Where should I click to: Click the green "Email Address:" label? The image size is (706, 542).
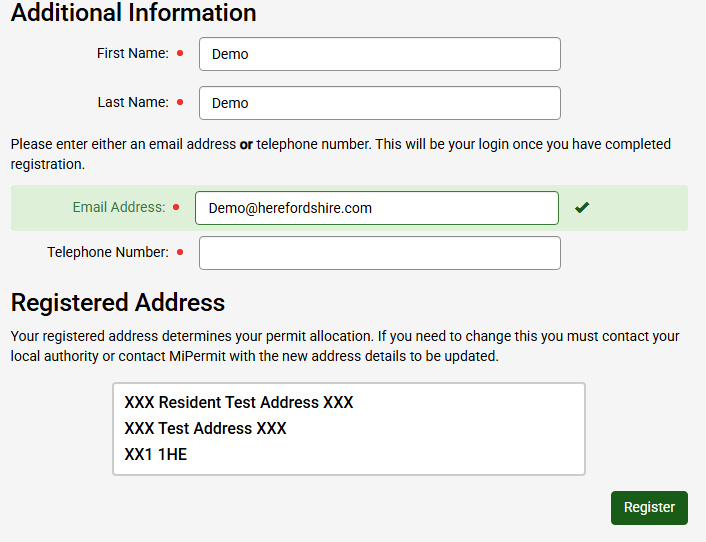pyautogui.click(x=119, y=208)
